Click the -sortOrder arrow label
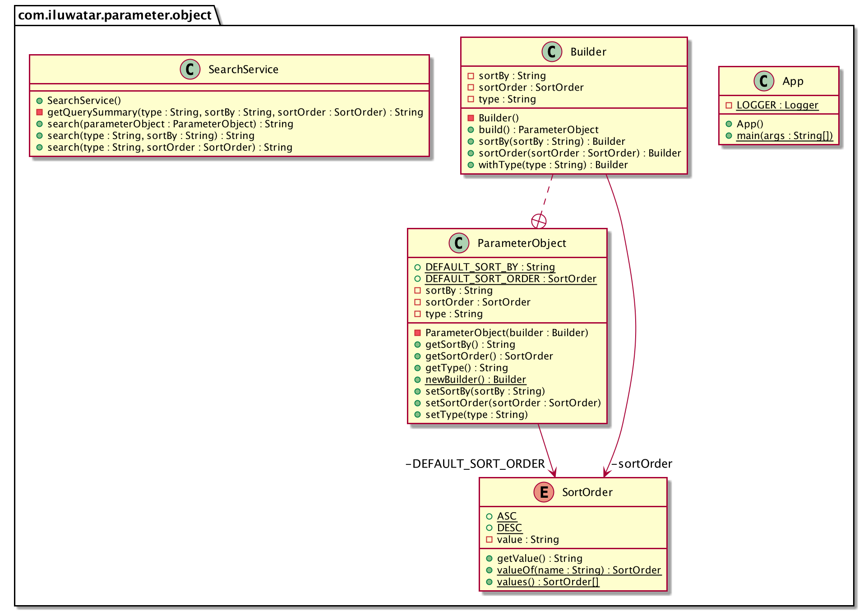Screen dimensions: 868x611 [642, 464]
